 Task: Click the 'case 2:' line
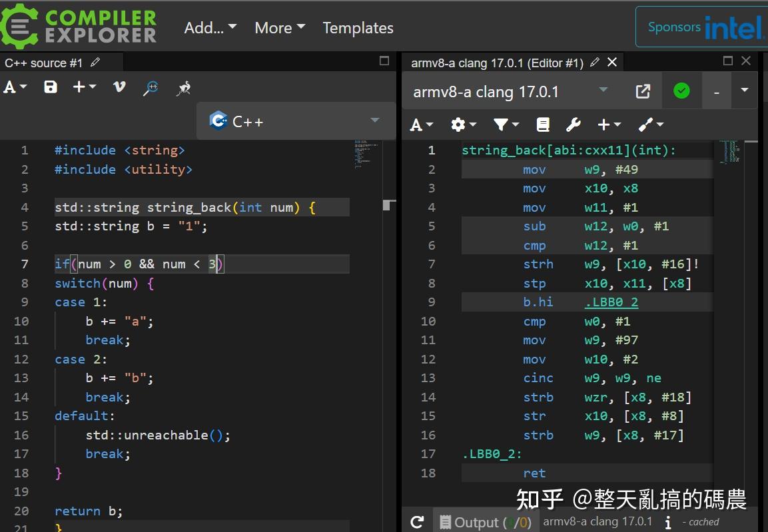[81, 360]
